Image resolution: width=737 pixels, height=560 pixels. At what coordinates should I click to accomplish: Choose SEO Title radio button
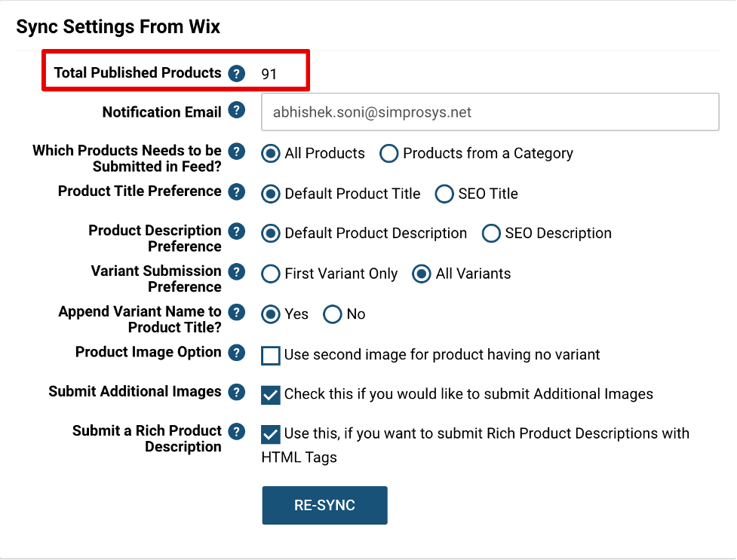(x=444, y=194)
